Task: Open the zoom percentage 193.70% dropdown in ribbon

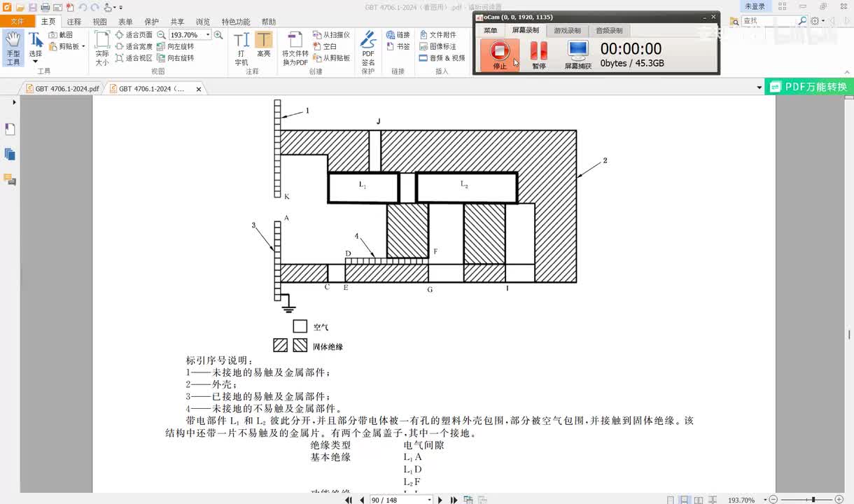Action: click(x=208, y=35)
